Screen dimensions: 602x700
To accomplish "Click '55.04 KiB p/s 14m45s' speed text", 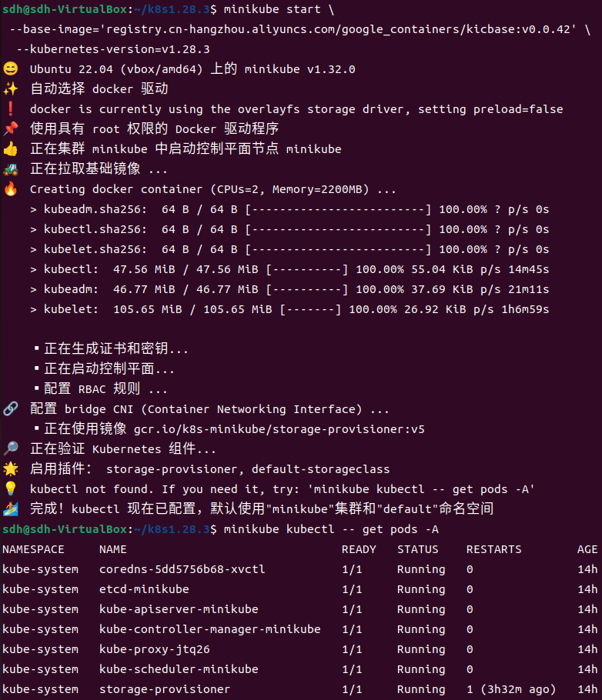I will [480, 270].
